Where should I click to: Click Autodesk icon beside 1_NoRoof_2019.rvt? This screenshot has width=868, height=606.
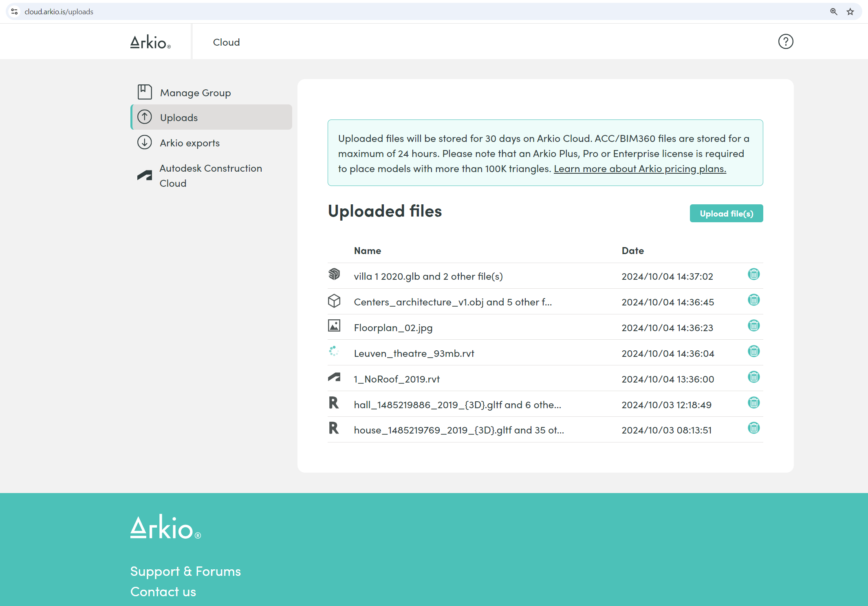(334, 377)
